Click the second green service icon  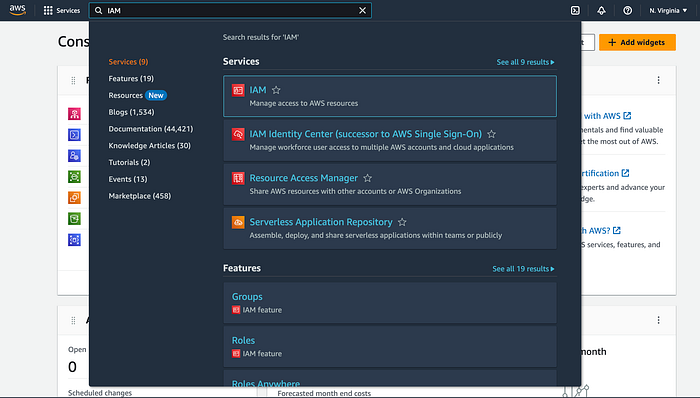point(74,219)
